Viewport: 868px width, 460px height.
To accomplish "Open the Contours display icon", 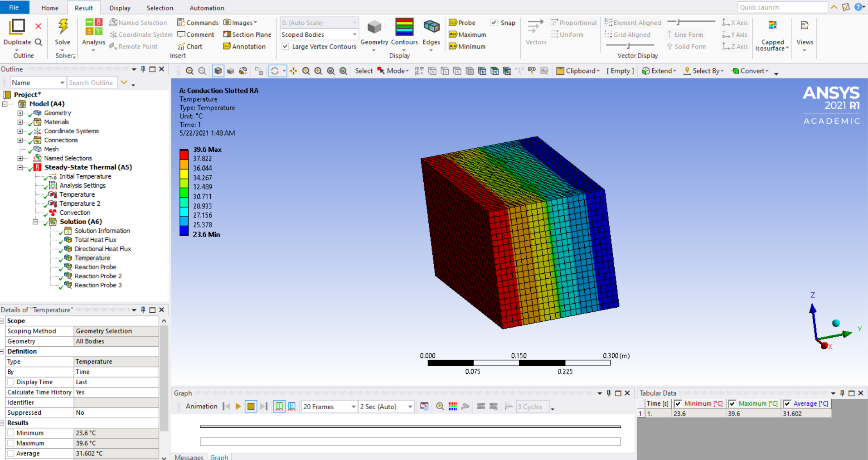I will pyautogui.click(x=404, y=27).
